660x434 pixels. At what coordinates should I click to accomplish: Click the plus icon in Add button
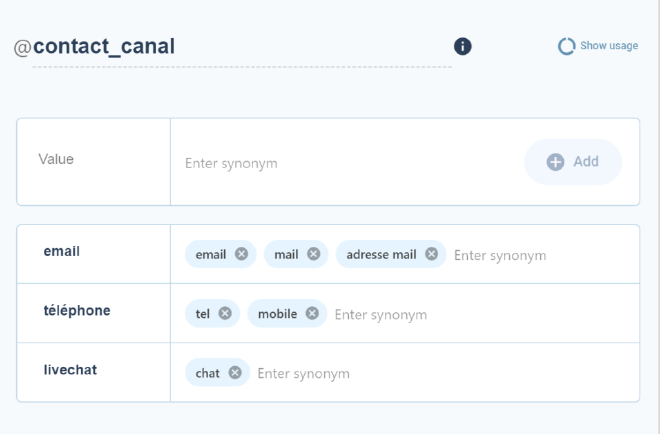pyautogui.click(x=555, y=162)
